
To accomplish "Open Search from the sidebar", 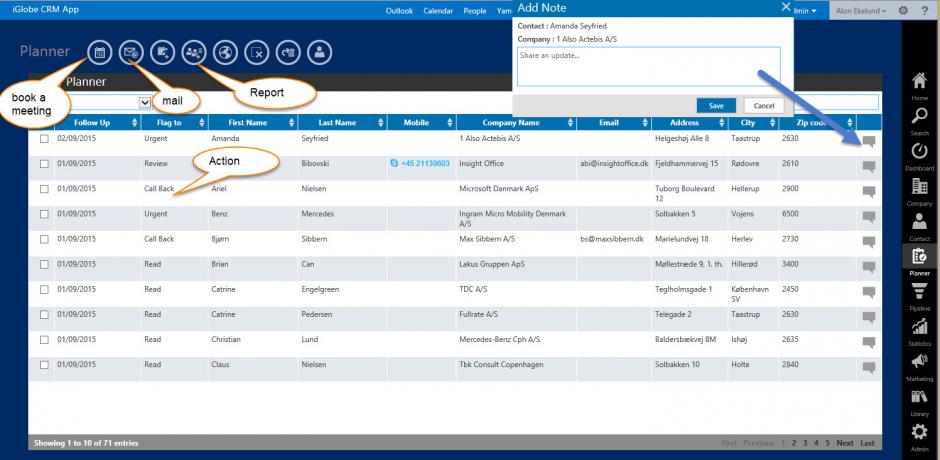I will 920,122.
